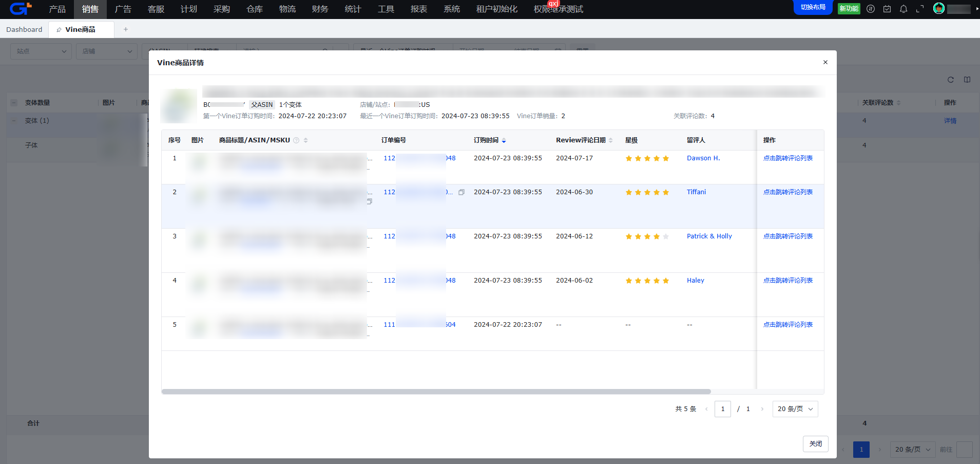Open order number 111...504 in row 5
This screenshot has height=464, width=980.
click(x=419, y=325)
